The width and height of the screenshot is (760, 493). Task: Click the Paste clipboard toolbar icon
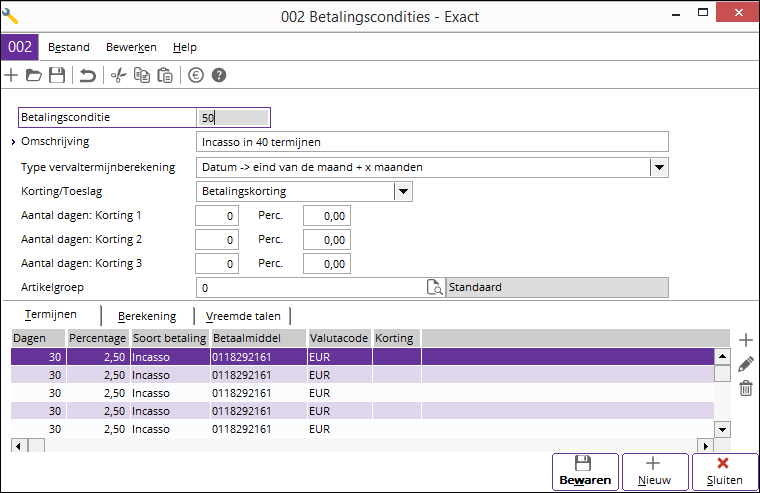coord(165,75)
